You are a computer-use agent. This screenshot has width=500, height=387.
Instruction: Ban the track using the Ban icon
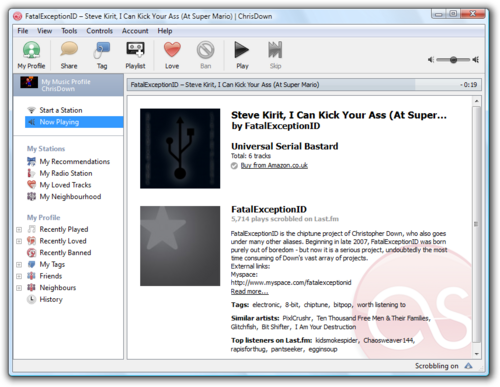pos(205,50)
